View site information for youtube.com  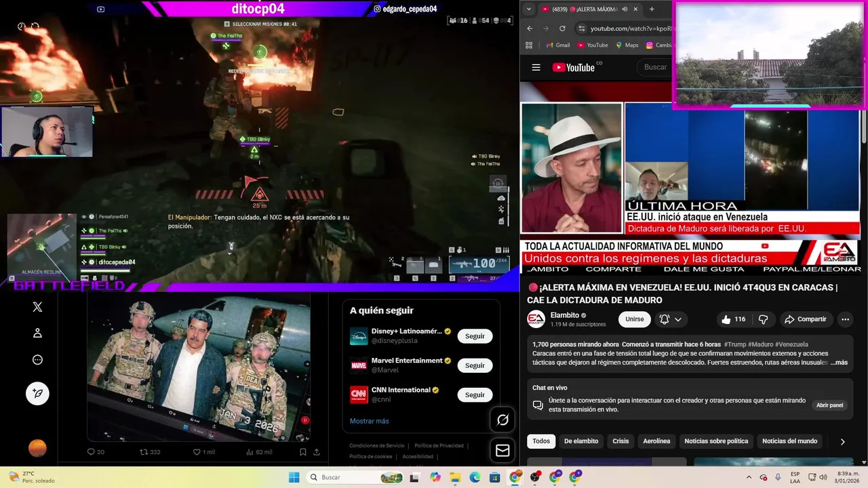pyautogui.click(x=581, y=28)
